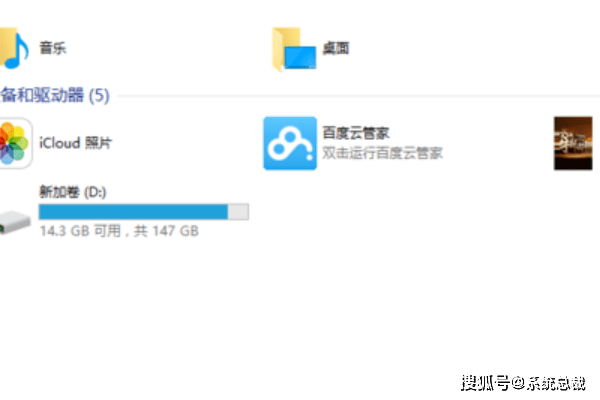
Task: Click the 共 147 GB total size text
Action: pyautogui.click(x=166, y=231)
